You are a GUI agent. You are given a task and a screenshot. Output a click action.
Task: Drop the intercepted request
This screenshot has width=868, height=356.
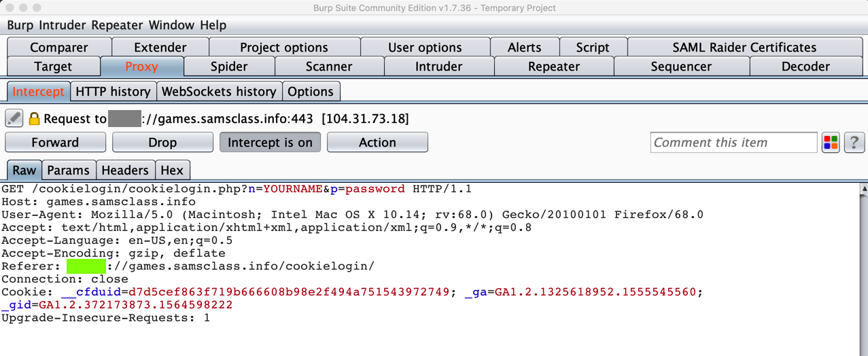pos(162,143)
